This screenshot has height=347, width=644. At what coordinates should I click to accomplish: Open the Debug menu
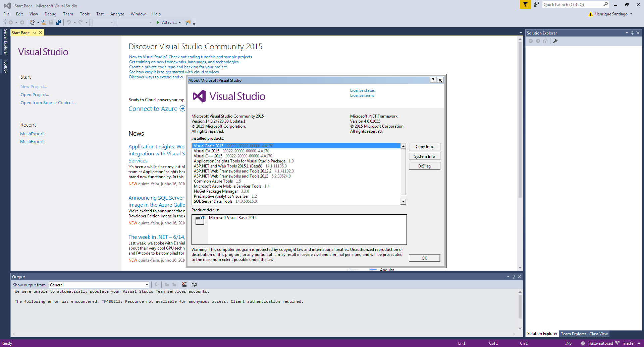50,14
